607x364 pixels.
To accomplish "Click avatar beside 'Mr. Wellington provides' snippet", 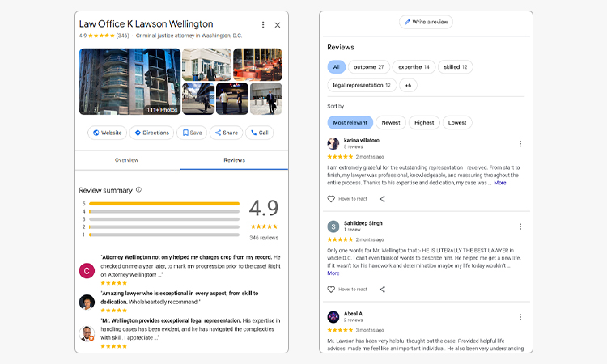I will tap(87, 334).
